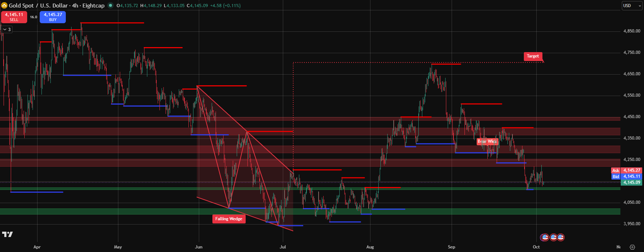
Task: Click the Ask tag on price scale
Action: coord(616,170)
